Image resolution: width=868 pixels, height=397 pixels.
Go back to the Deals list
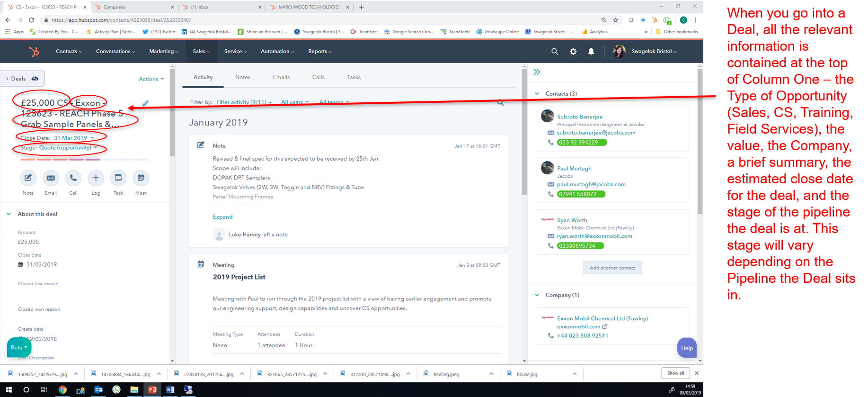(x=22, y=79)
